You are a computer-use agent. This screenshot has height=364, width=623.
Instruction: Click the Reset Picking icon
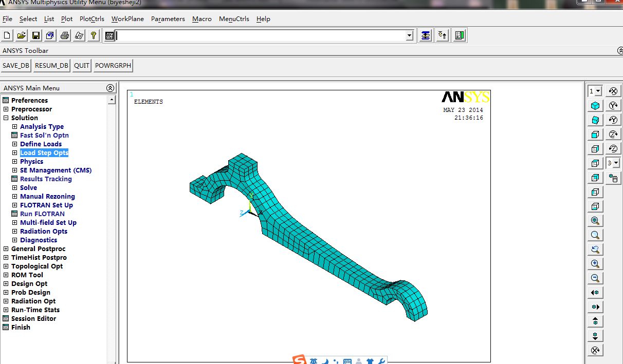click(443, 35)
